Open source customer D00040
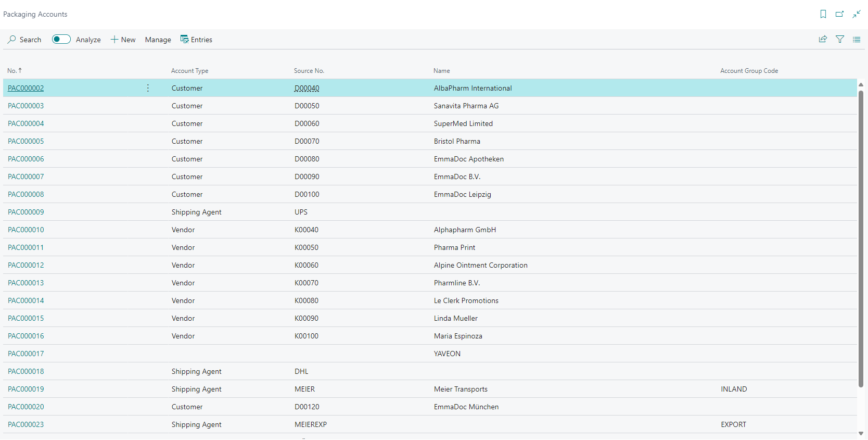The image size is (868, 440). point(307,88)
